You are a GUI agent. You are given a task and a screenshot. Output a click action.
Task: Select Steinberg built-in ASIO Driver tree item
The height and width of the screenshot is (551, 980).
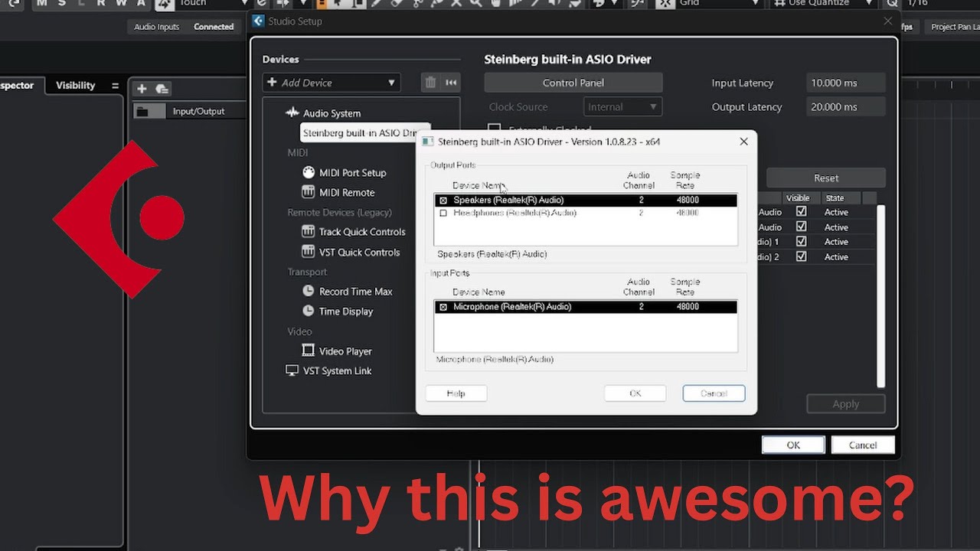366,133
